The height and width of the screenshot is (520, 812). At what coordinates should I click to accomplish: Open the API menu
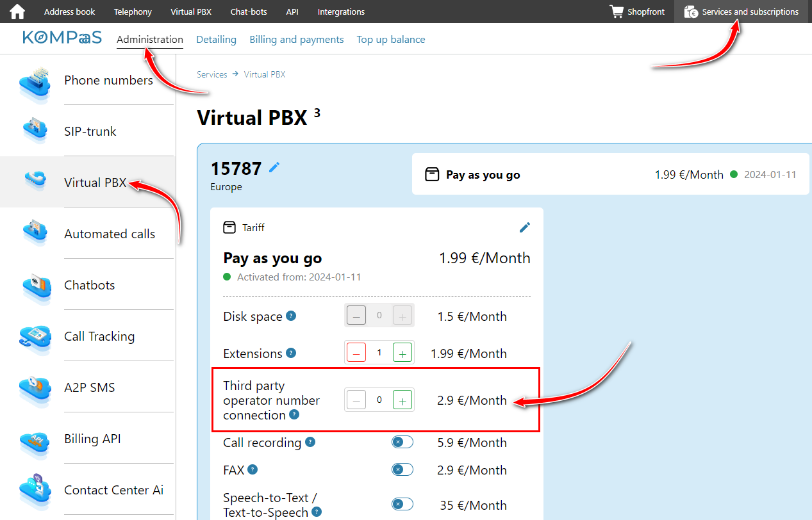292,12
